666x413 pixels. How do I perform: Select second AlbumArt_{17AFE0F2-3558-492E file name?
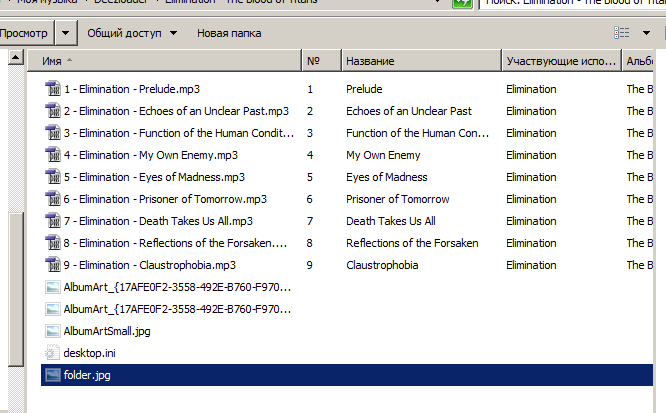pyautogui.click(x=178, y=310)
